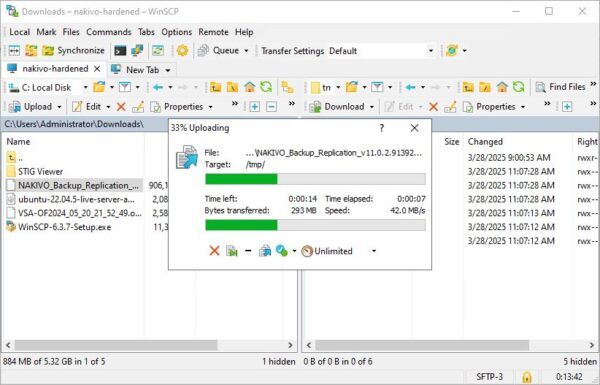This screenshot has width=600, height=385.
Task: Click local panel filter icon
Action: 125,87
